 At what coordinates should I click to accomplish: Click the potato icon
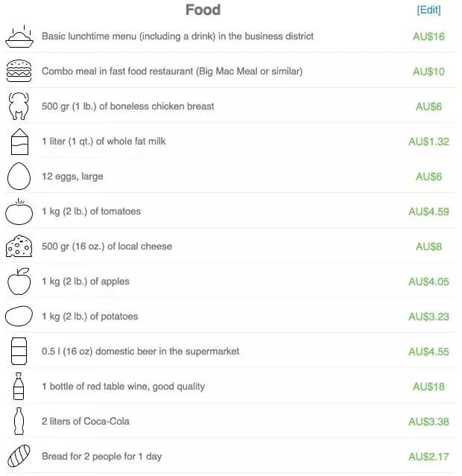point(19,317)
